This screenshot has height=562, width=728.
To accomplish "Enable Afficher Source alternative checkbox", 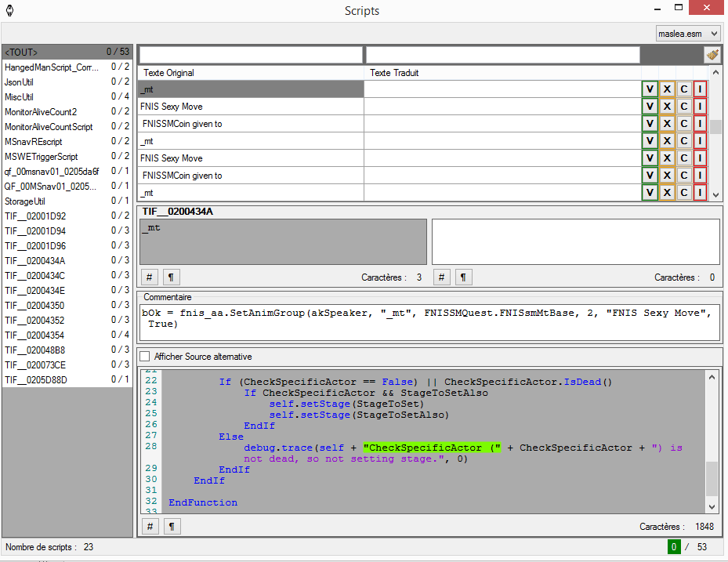I will pos(144,357).
